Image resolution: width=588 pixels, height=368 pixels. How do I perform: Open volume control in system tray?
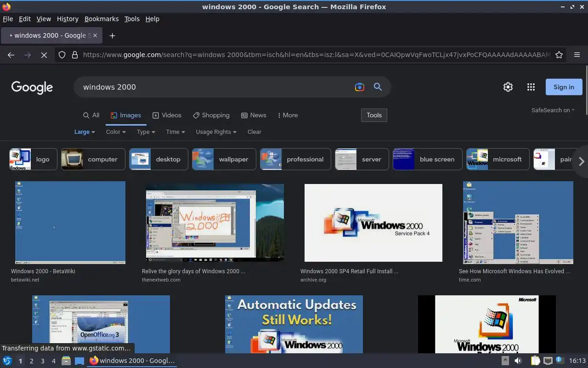(518, 361)
